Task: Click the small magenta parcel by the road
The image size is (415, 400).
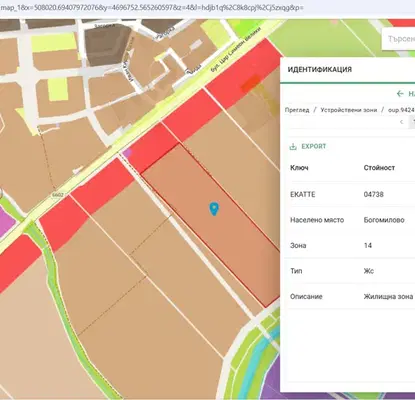Action: tap(127, 153)
